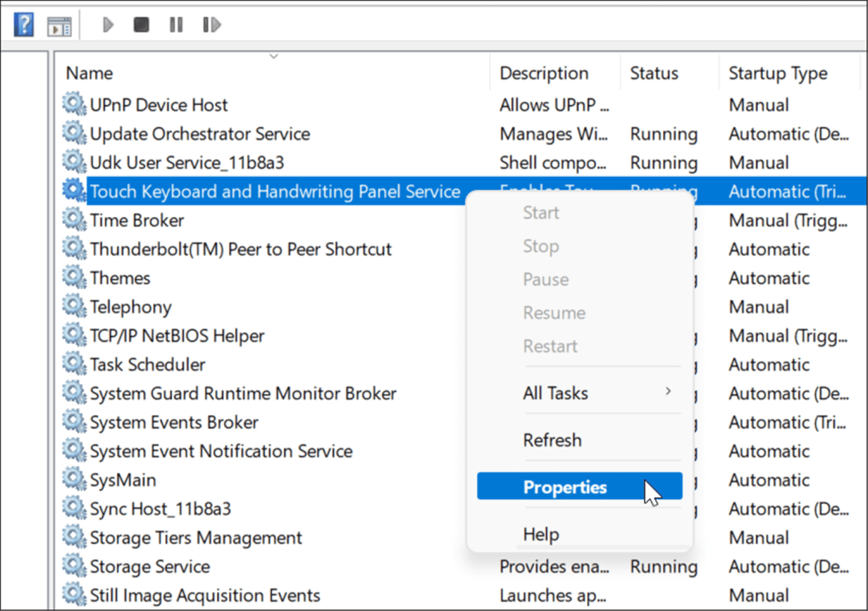This screenshot has height=611, width=868.
Task: Expand the All Tasks submenu
Action: click(x=580, y=393)
